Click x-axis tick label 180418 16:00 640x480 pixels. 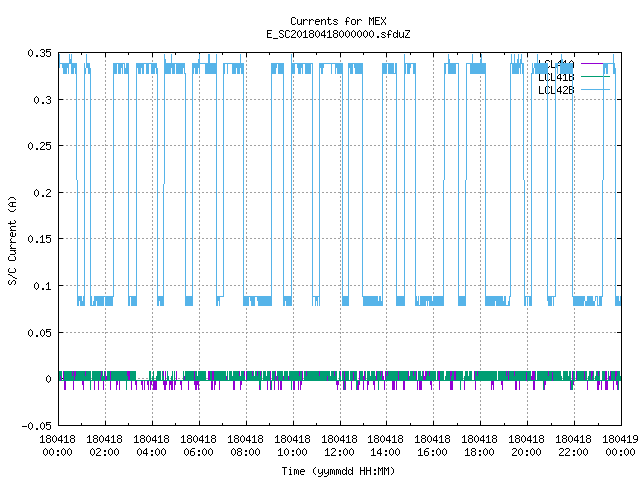pos(432,445)
